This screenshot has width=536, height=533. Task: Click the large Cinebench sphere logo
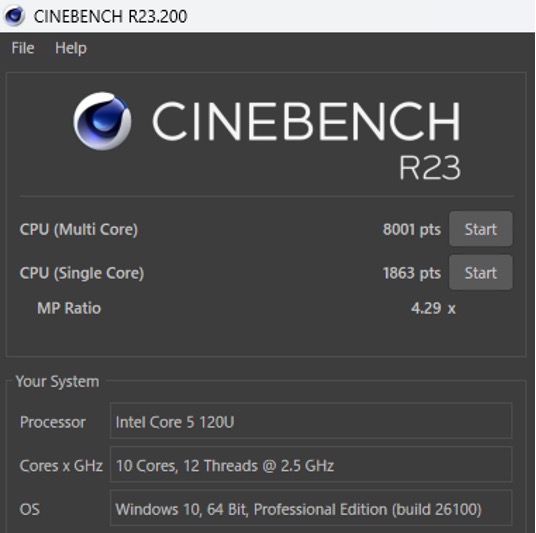[x=102, y=121]
